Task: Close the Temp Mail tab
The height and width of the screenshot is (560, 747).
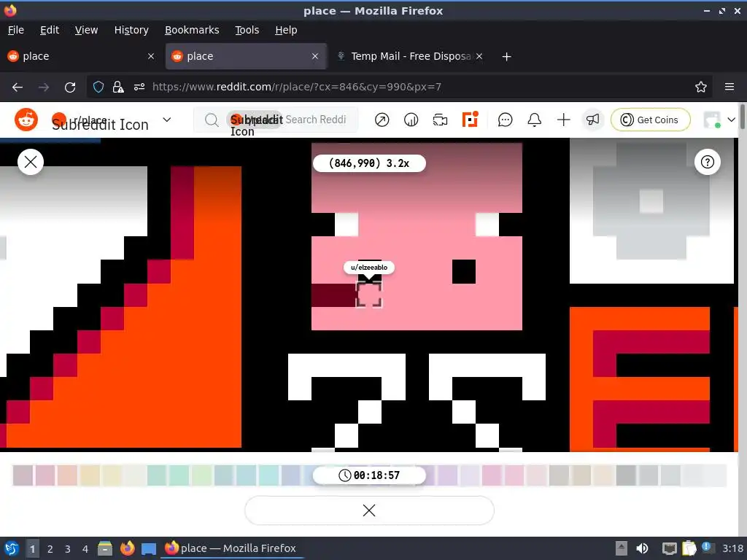Action: [x=479, y=56]
